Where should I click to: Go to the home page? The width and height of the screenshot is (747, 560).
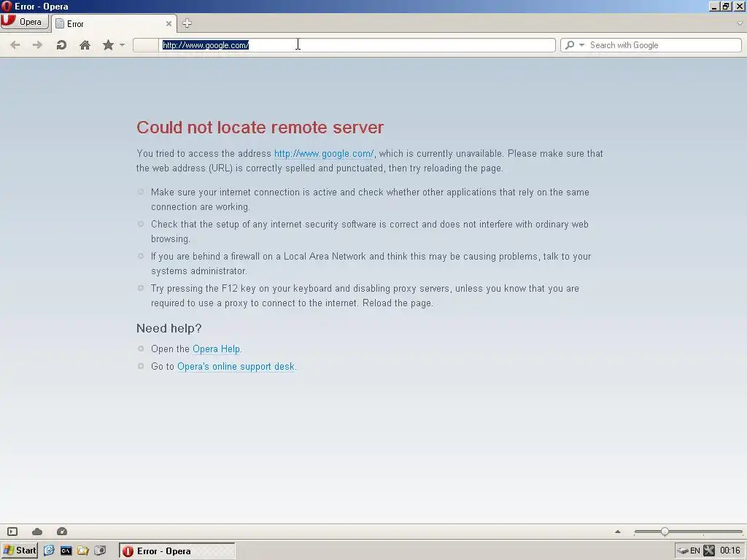coord(85,45)
